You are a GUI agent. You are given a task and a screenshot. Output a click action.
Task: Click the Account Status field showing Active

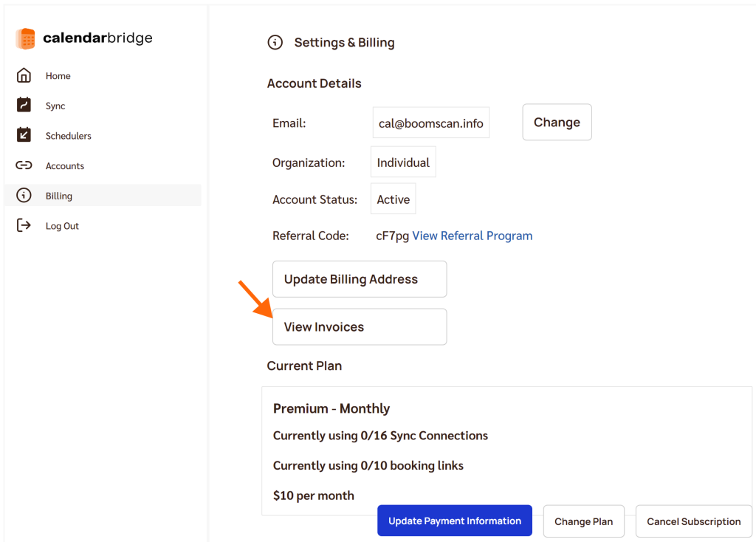pyautogui.click(x=393, y=199)
